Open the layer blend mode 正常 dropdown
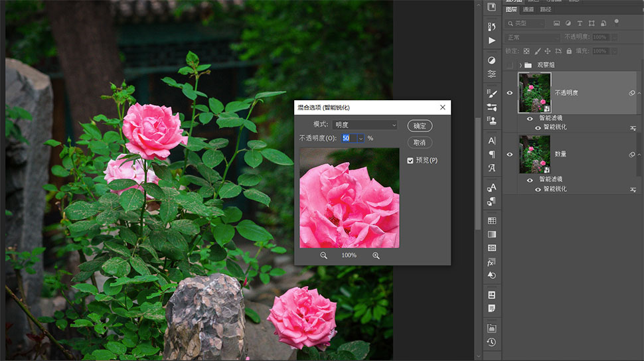644x361 pixels. coord(532,37)
